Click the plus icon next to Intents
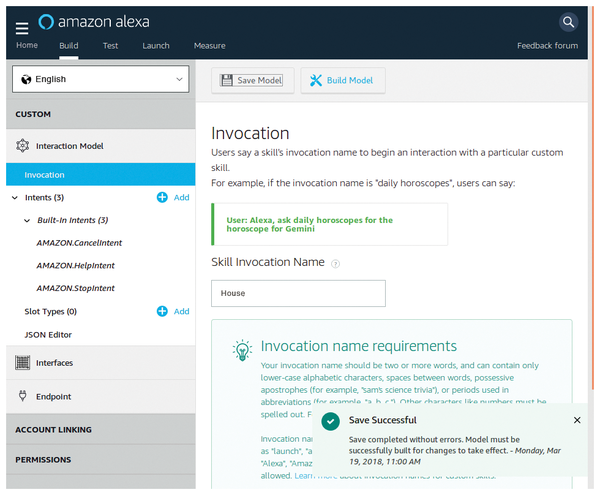The image size is (600, 495). [162, 197]
